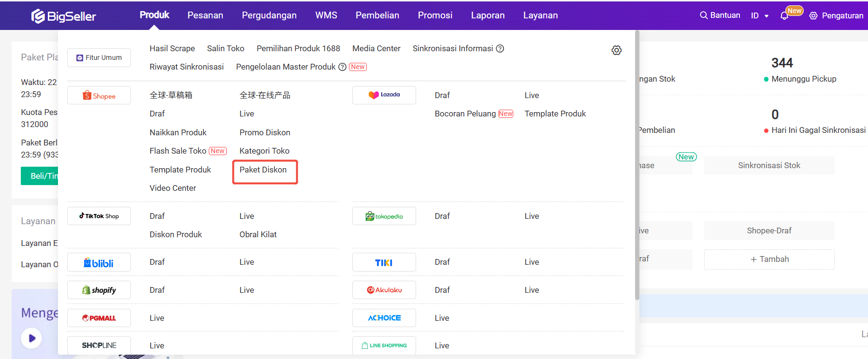868x359 pixels.
Task: Select the Tokopedia platform logo
Action: coord(384,216)
